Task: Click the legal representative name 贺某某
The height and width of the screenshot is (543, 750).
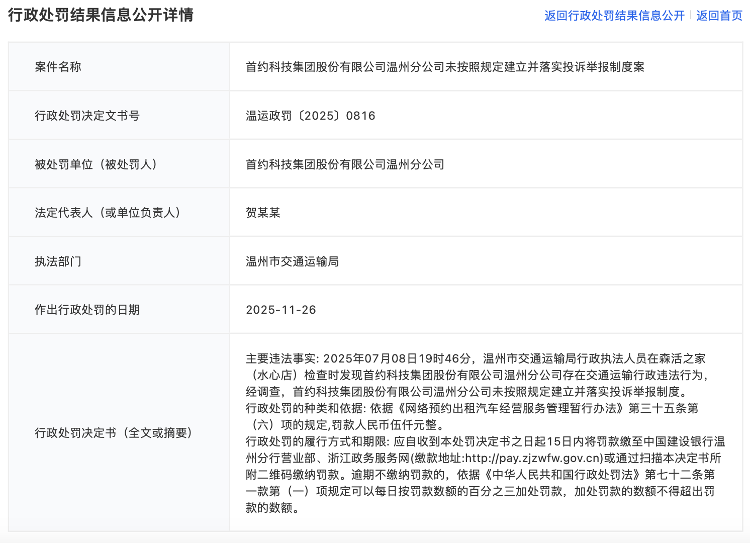Action: [x=264, y=212]
